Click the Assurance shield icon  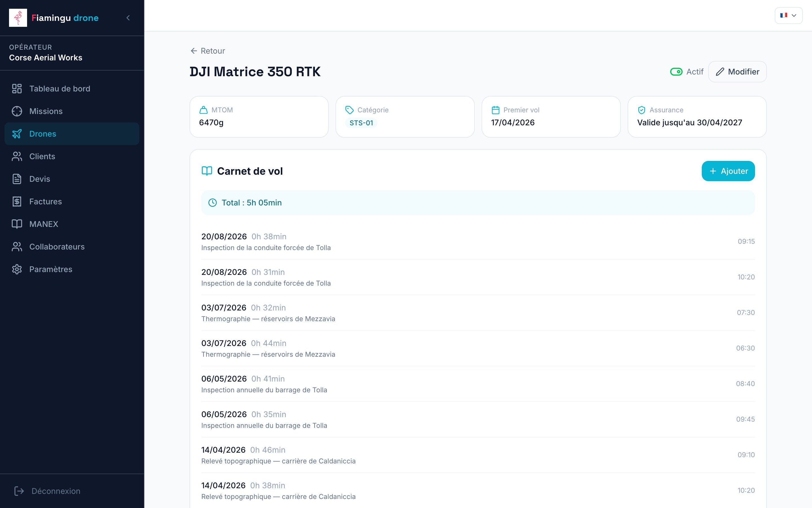tap(641, 110)
